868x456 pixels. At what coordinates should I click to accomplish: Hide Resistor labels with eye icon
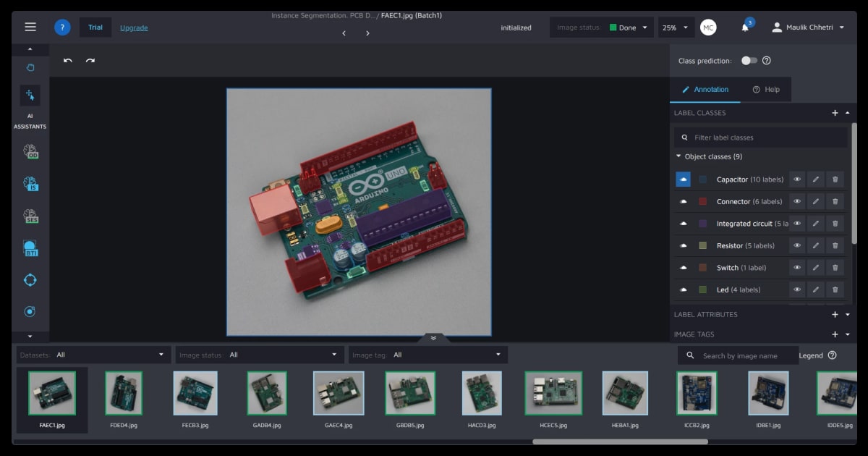pos(797,245)
